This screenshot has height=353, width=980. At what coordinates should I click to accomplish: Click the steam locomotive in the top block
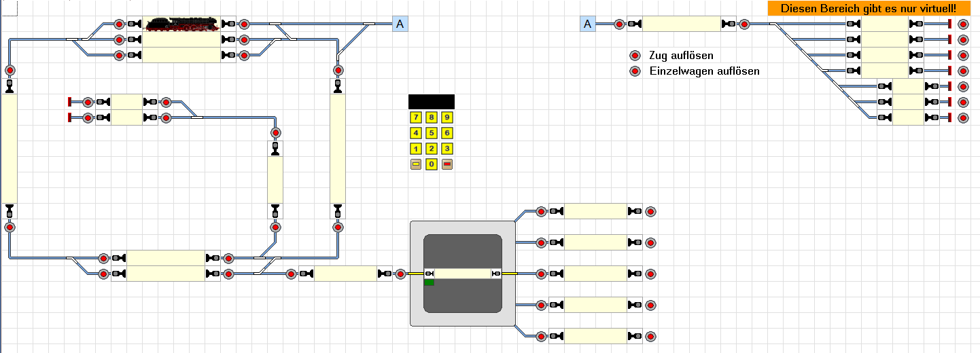coord(181,24)
